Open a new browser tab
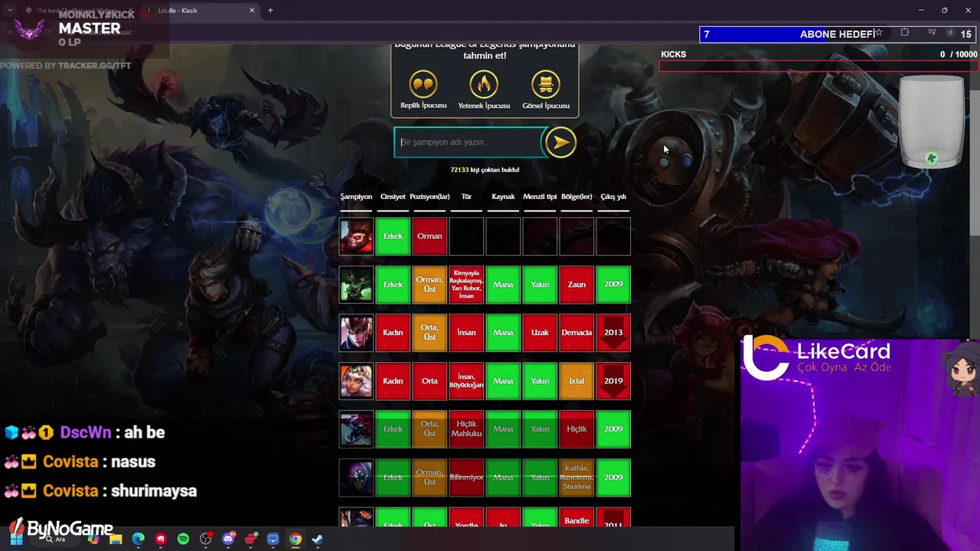This screenshot has height=551, width=980. (x=270, y=11)
